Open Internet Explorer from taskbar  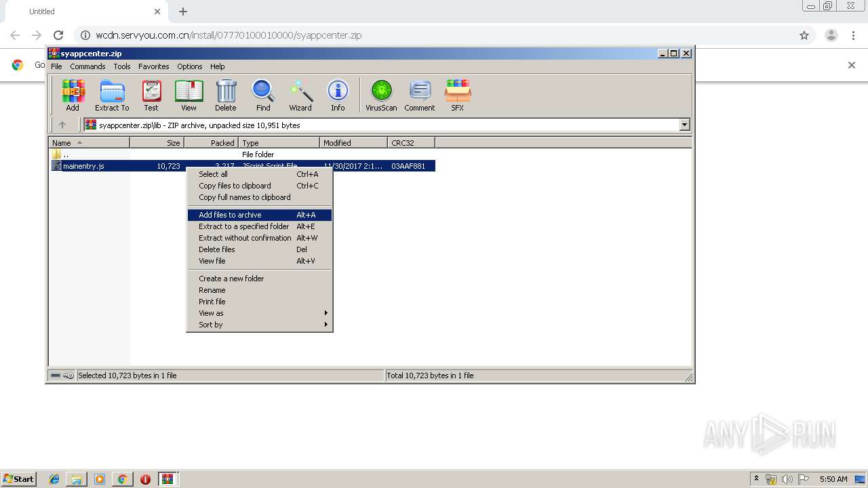point(54,479)
